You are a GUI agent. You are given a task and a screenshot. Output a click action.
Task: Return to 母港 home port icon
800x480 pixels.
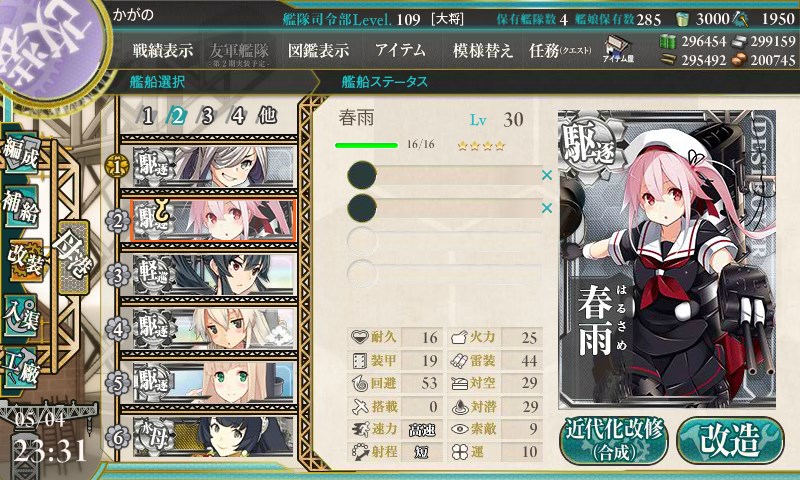coord(73,257)
